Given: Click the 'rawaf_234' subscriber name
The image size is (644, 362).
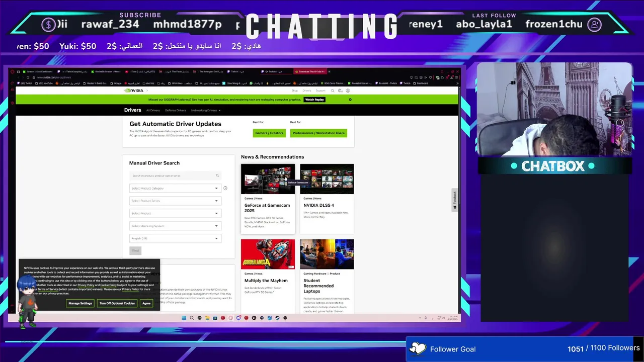Looking at the screenshot, I should (x=110, y=24).
